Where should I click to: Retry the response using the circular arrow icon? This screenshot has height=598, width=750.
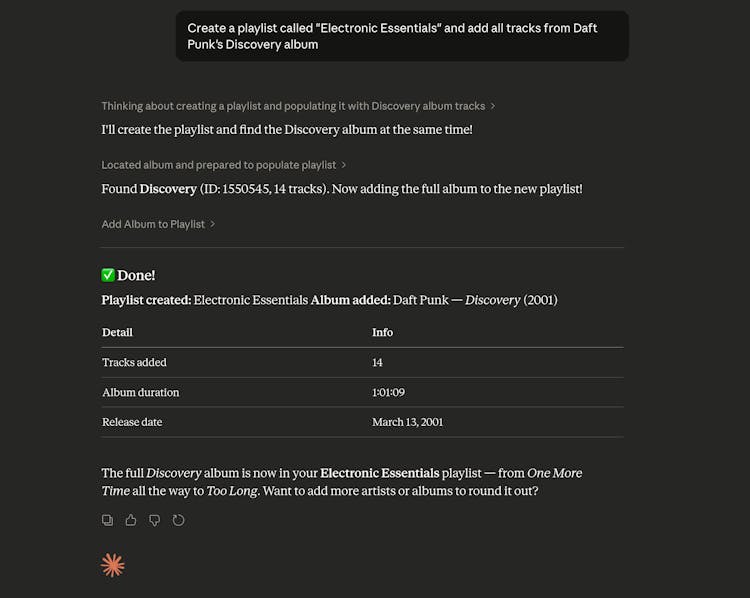click(x=179, y=520)
